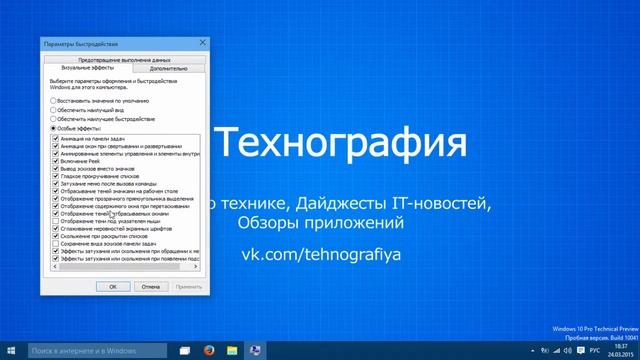The height and width of the screenshot is (360, 640).
Task: Toggle Анимированные элементы управления checkbox
Action: [x=56, y=154]
